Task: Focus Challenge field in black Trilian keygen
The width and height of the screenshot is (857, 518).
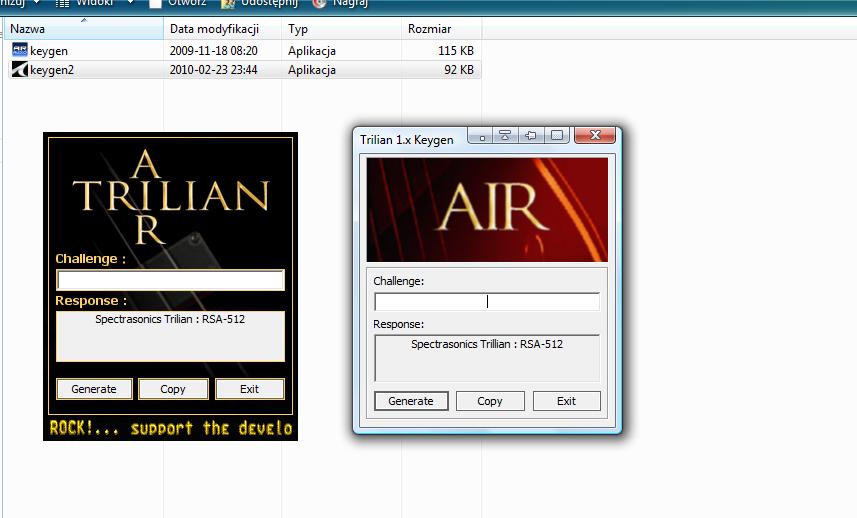Action: [x=170, y=280]
